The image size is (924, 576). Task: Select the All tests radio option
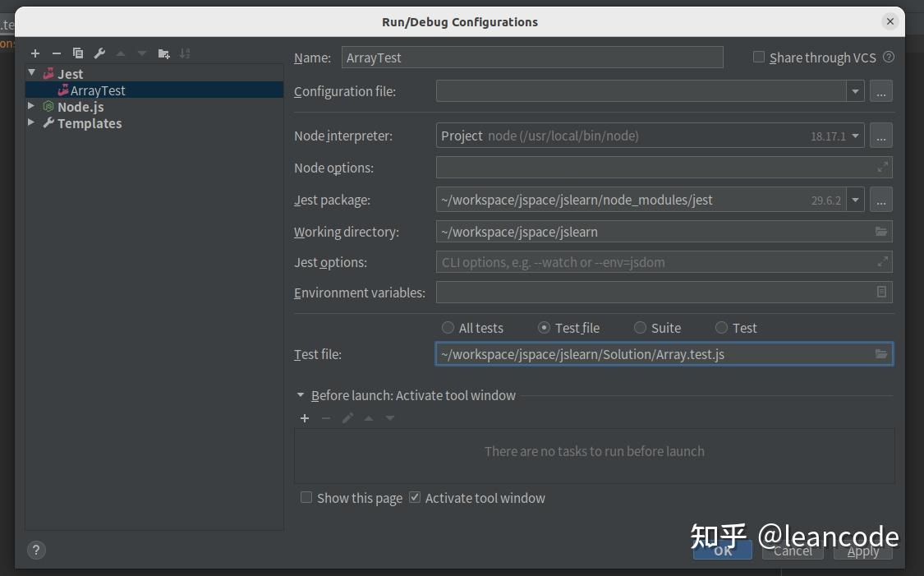pos(448,327)
